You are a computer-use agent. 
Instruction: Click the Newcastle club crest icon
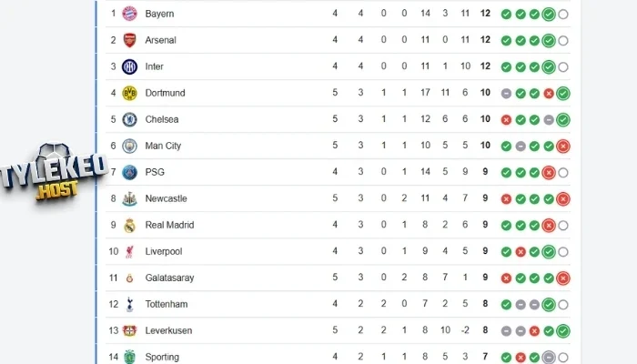tap(129, 198)
